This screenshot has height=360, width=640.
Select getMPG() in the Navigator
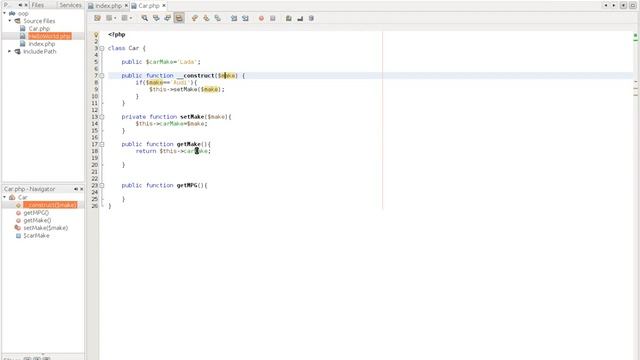pos(36,212)
